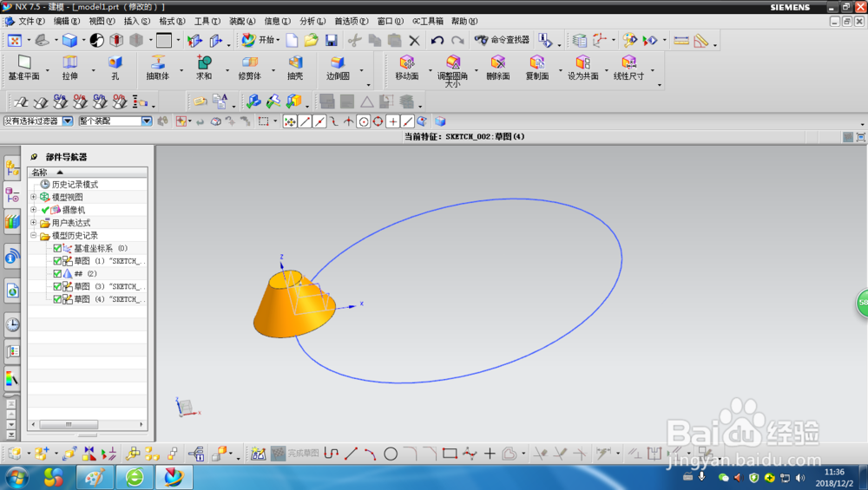The image size is (868, 490).
Task: Click the Start (开始) button
Action: (x=260, y=40)
